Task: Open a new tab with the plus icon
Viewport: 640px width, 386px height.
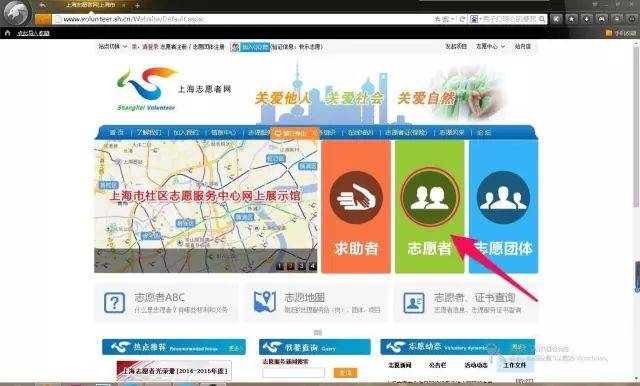Action: click(137, 5)
